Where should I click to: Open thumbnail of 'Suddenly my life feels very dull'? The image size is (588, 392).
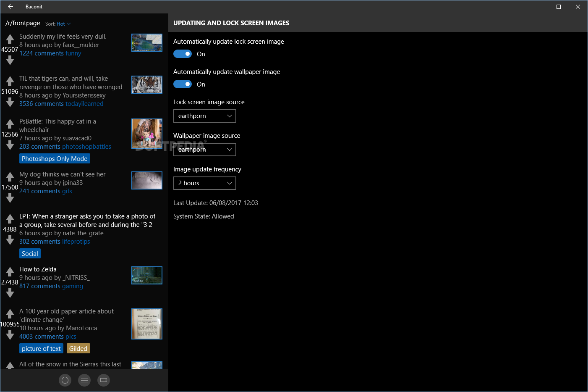point(147,43)
